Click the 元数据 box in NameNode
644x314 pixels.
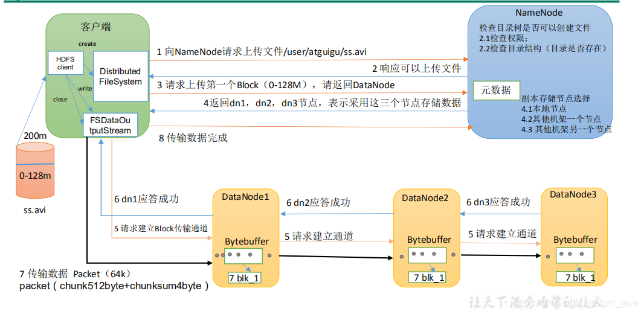(x=496, y=91)
